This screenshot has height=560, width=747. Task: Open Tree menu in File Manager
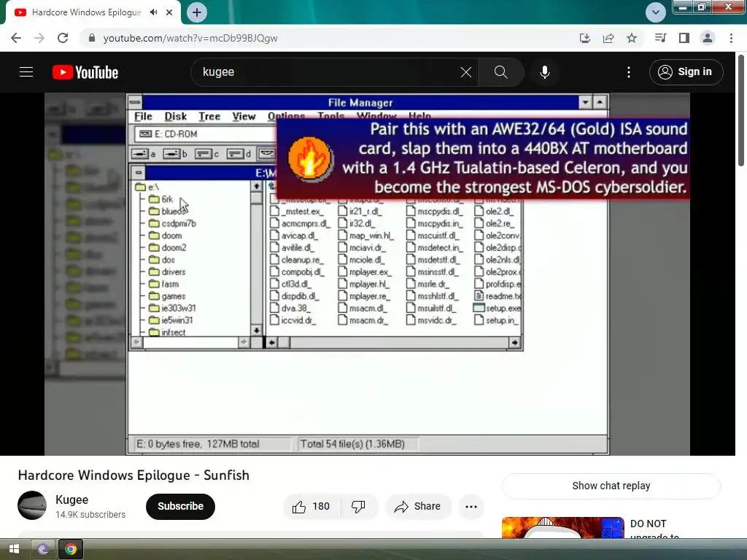(x=209, y=117)
